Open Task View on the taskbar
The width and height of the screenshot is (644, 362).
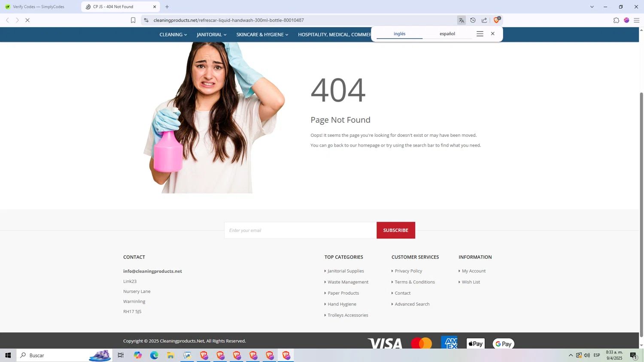point(121,355)
